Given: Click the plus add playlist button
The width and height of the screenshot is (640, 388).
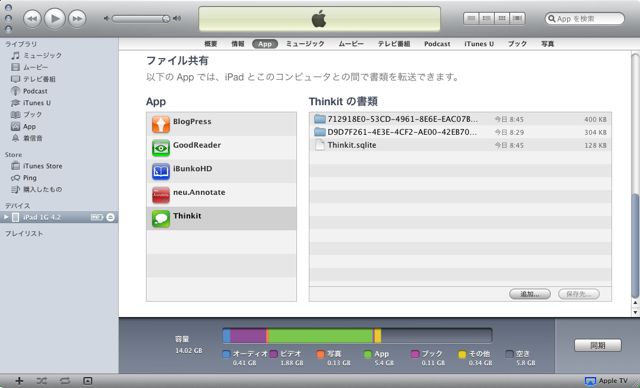Looking at the screenshot, I should (19, 381).
